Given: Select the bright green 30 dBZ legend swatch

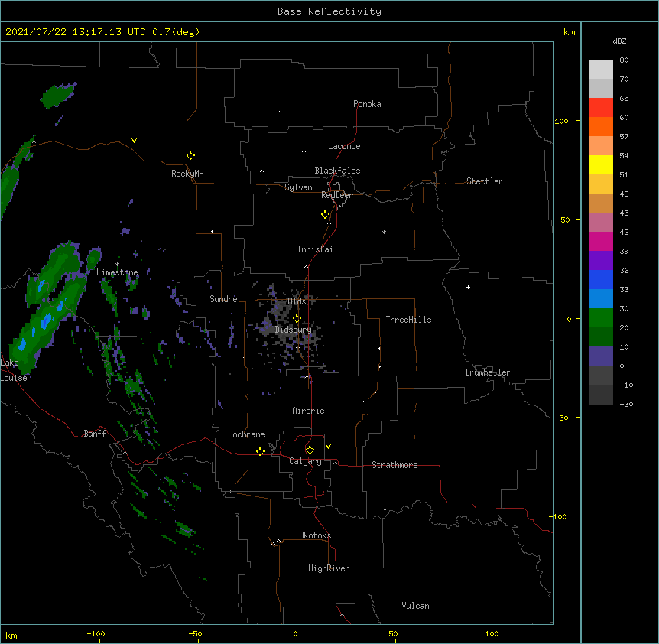Looking at the screenshot, I should 601,318.
